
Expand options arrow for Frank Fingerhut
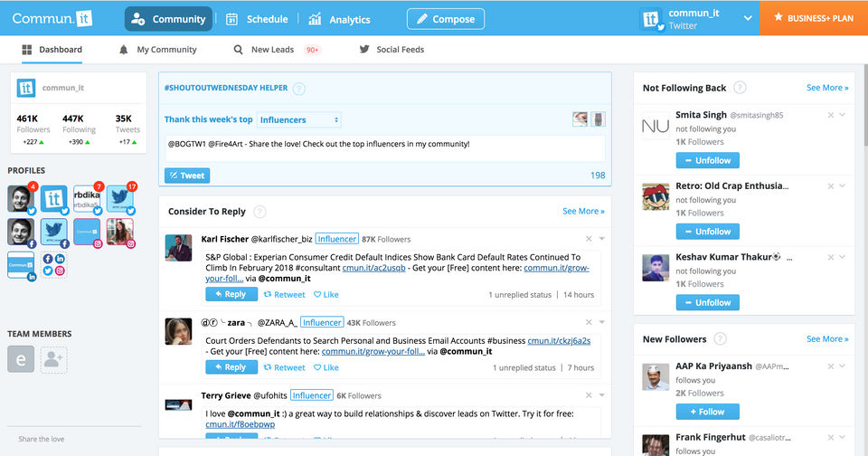843,437
